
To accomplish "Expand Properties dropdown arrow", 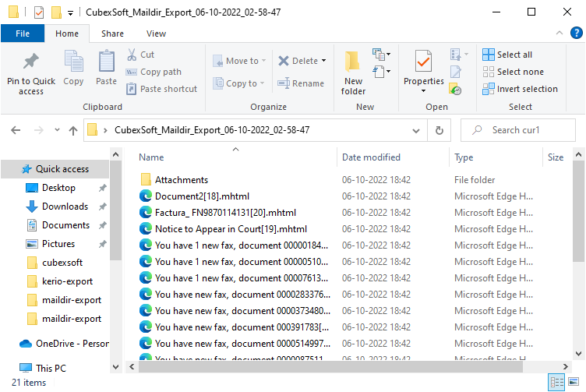I will [423, 91].
